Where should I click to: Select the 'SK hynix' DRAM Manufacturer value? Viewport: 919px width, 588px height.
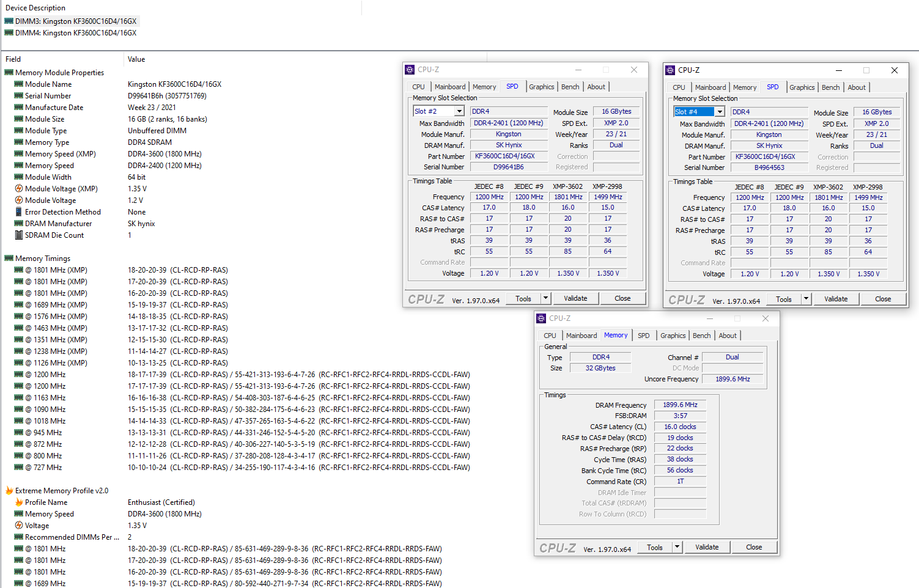pyautogui.click(x=141, y=223)
